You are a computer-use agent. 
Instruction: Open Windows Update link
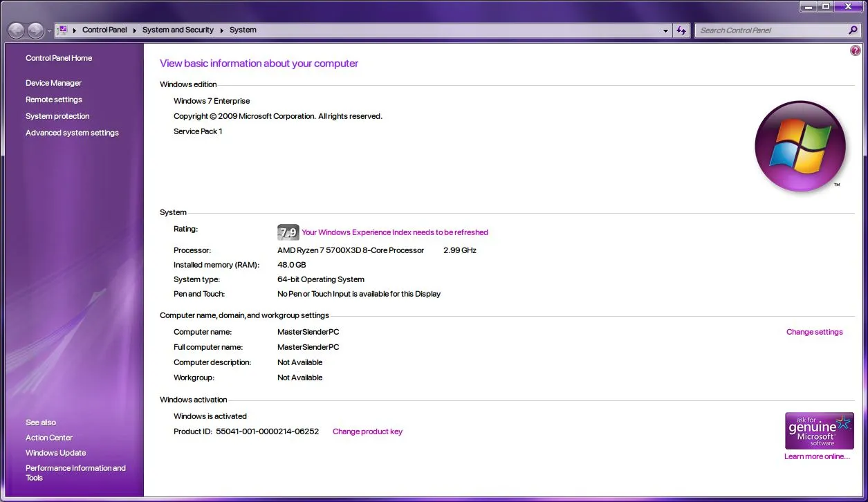56,453
